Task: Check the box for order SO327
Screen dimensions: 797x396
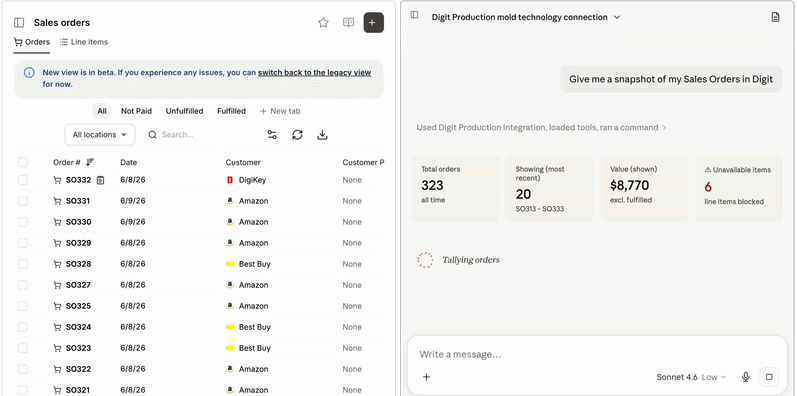Action: tap(23, 285)
